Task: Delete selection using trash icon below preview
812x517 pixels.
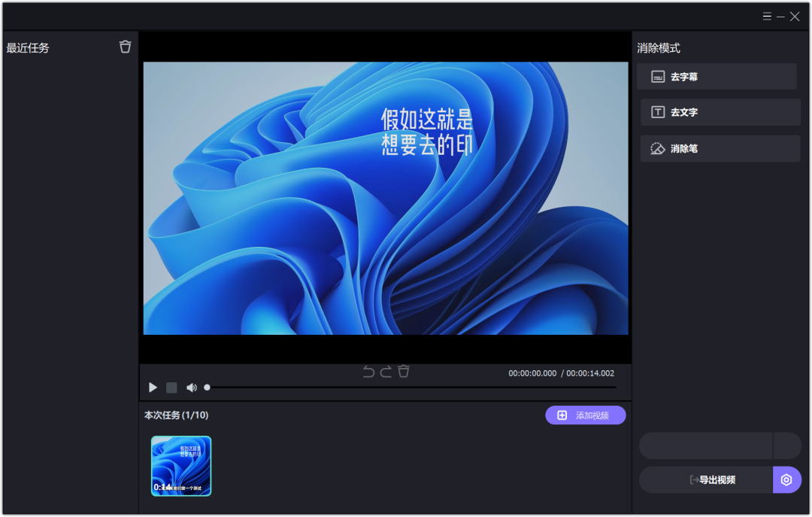Action: [x=404, y=371]
